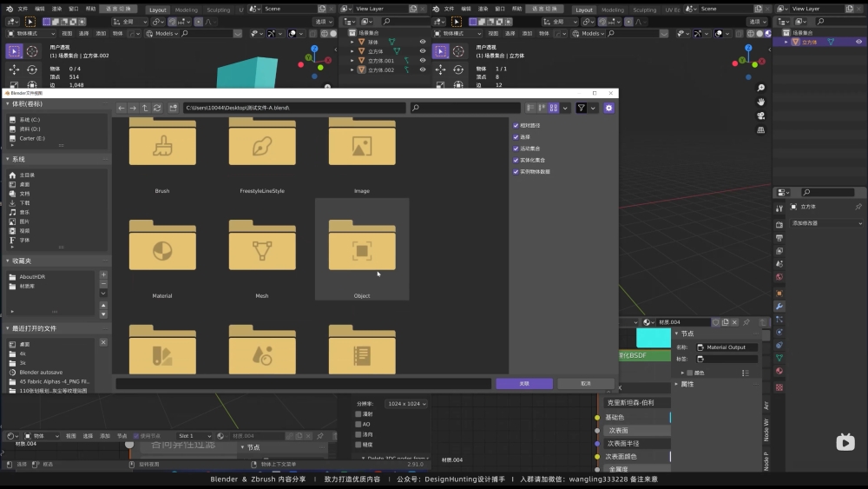The height and width of the screenshot is (489, 868).
Task: Select Layout tab in right window
Action: pyautogui.click(x=583, y=10)
